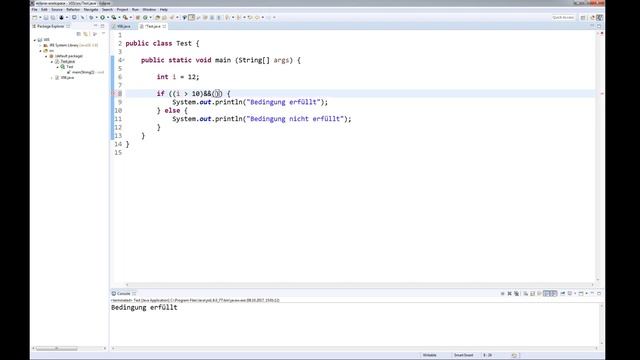Close the Test.java editor tab
The image size is (640, 360).
click(164, 26)
